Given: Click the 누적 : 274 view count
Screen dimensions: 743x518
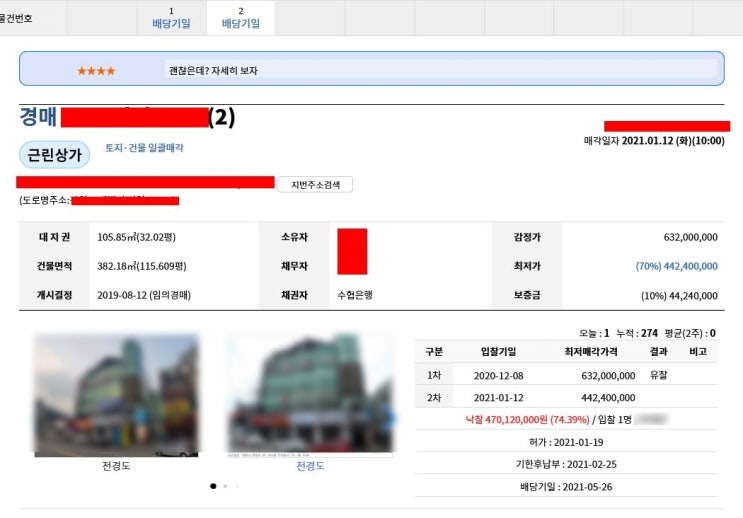Looking at the screenshot, I should tap(637, 333).
